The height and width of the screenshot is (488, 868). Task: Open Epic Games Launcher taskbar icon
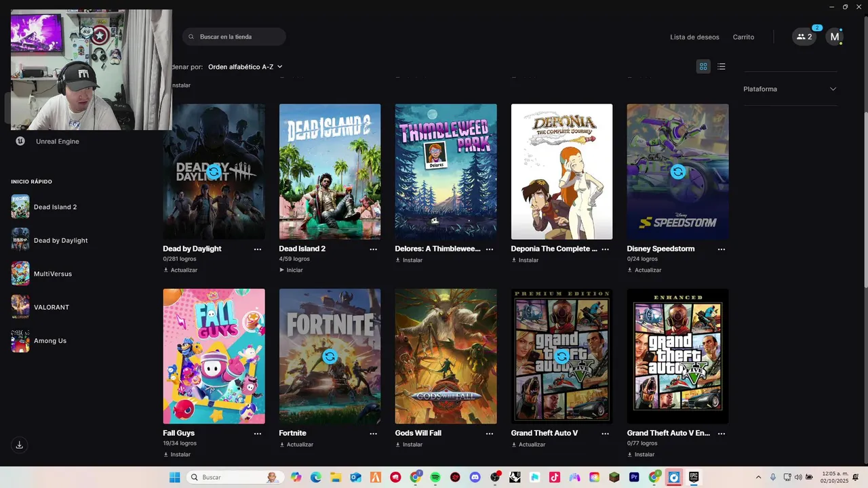[694, 477]
